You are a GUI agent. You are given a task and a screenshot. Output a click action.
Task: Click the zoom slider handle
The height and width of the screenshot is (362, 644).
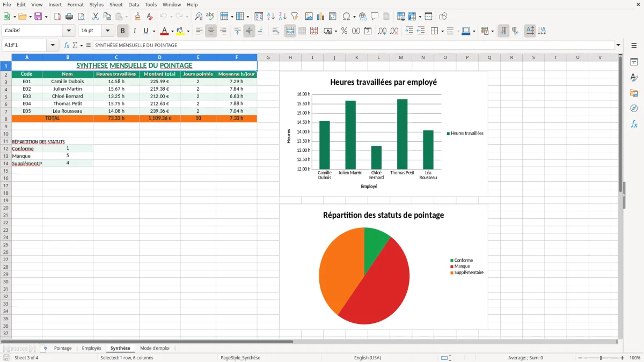coord(601,358)
